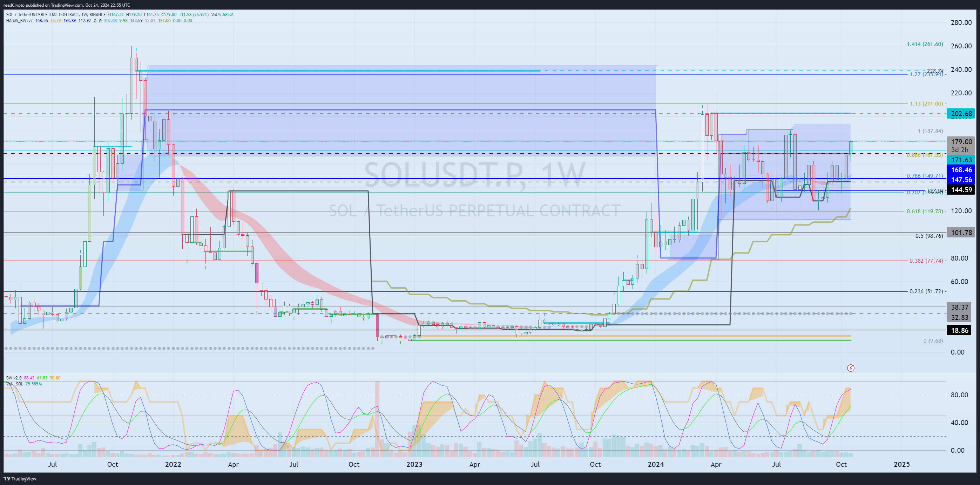980x485 pixels.
Task: Click the lightning bolt event icon
Action: pyautogui.click(x=851, y=368)
